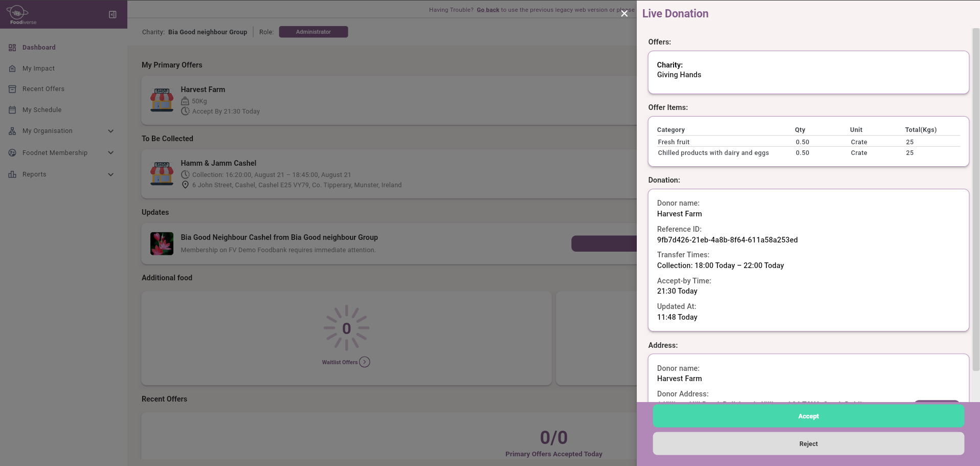This screenshot has height=466, width=980.
Task: Collapse the sidebar using the panel icon
Action: (113, 14)
